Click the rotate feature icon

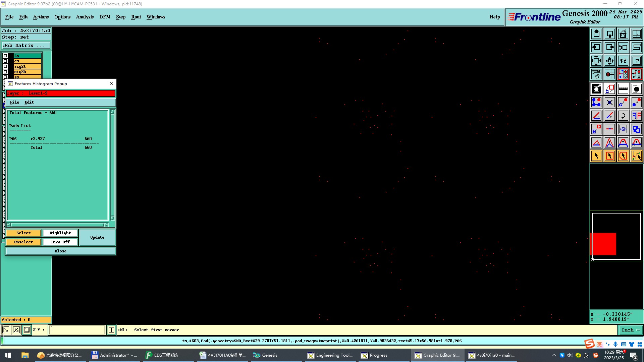[x=623, y=116]
